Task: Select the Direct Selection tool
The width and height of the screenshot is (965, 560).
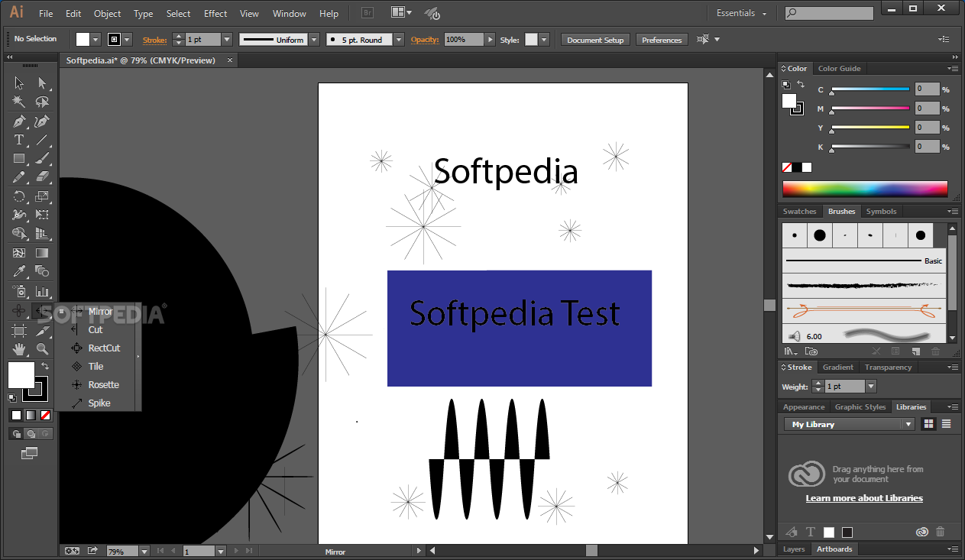Action: click(x=42, y=83)
